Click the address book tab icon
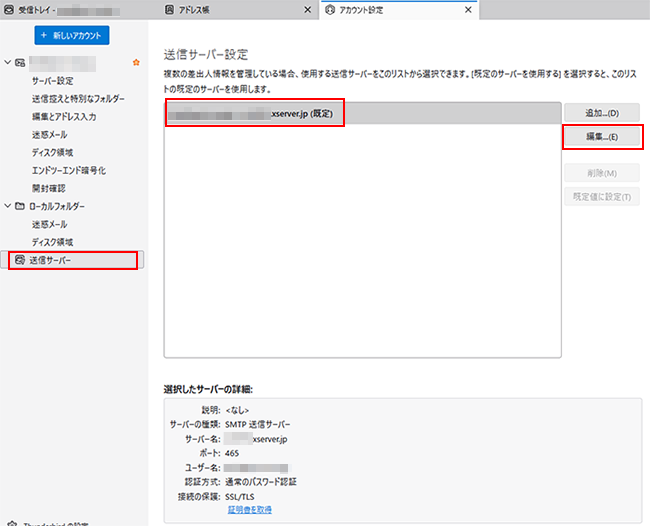Screen dimensions: 650x526 click(x=169, y=10)
